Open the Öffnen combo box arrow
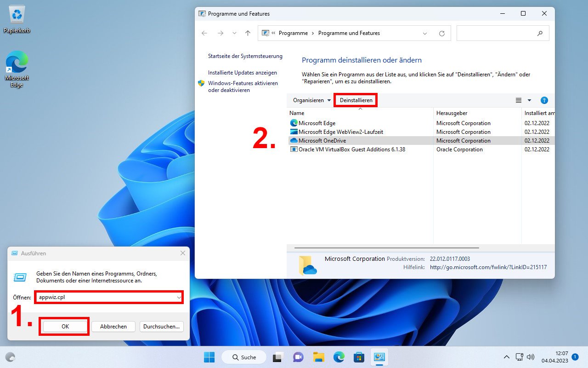The height and width of the screenshot is (368, 588). (179, 297)
